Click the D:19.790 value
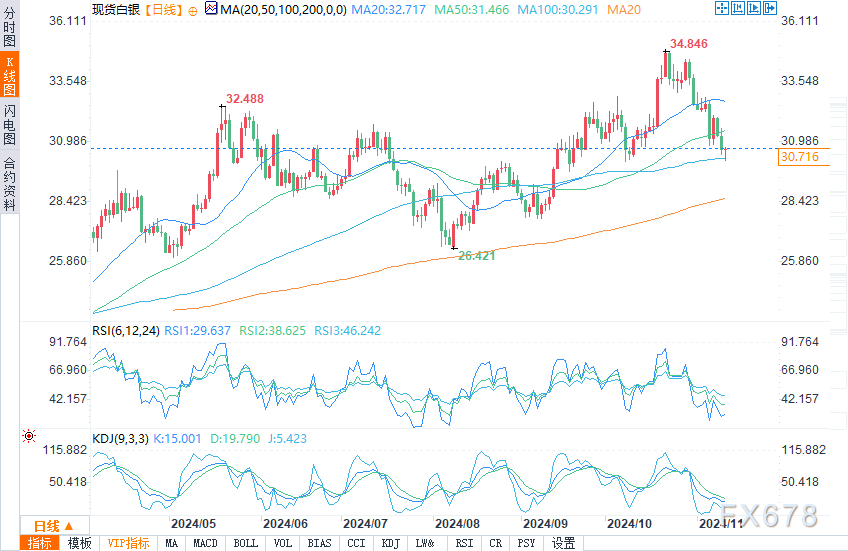Screen dimensions: 848x551 coord(235,439)
